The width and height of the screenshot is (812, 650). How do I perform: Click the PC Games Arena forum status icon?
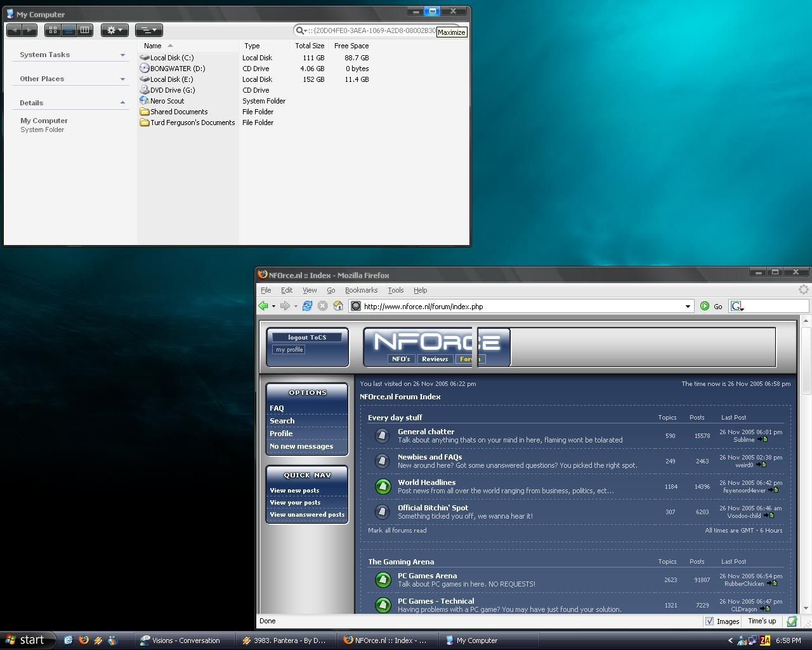click(x=383, y=580)
